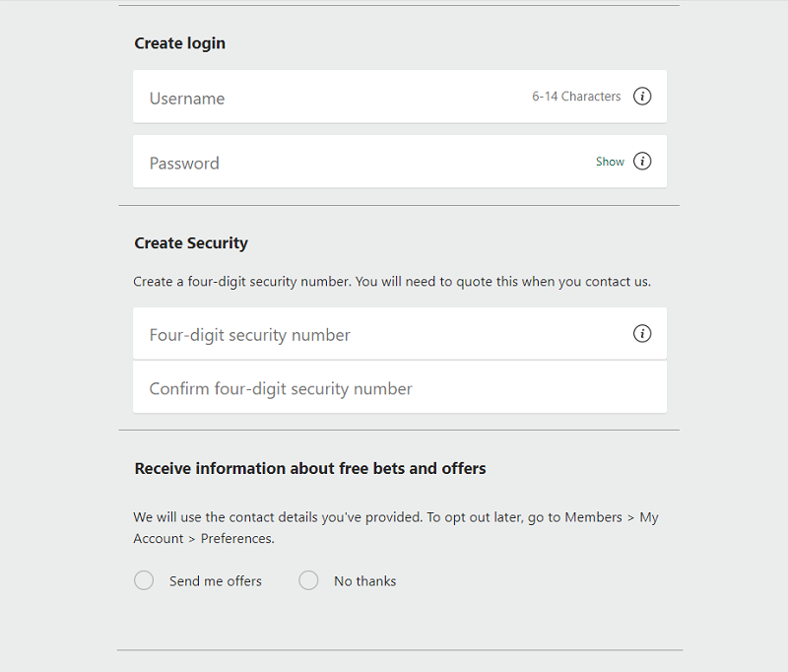Image resolution: width=788 pixels, height=672 pixels.
Task: Focus the Four-digit security number field
Action: coord(400,334)
